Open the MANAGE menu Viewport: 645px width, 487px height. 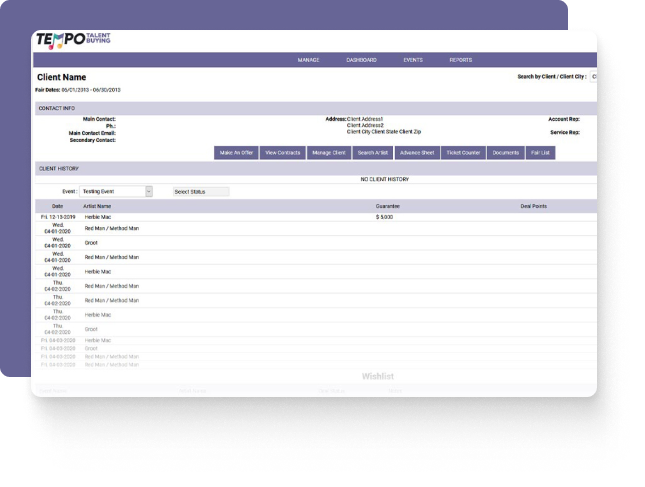tap(308, 60)
